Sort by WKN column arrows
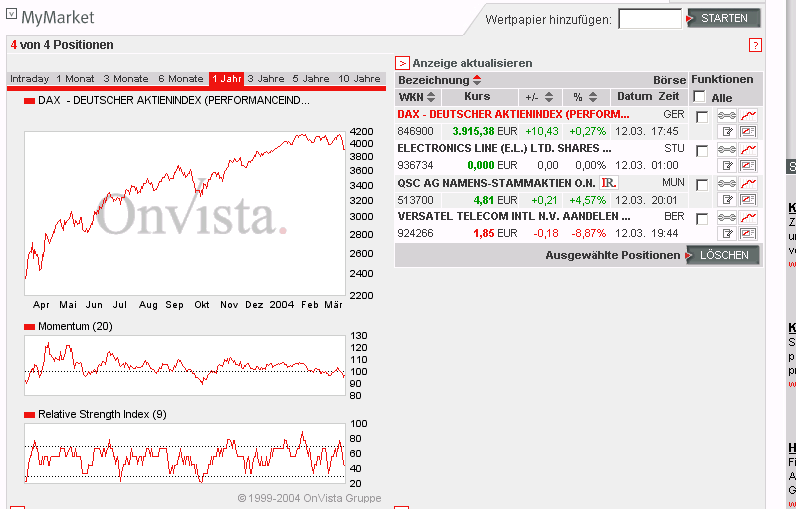The height and width of the screenshot is (509, 796). (431, 96)
